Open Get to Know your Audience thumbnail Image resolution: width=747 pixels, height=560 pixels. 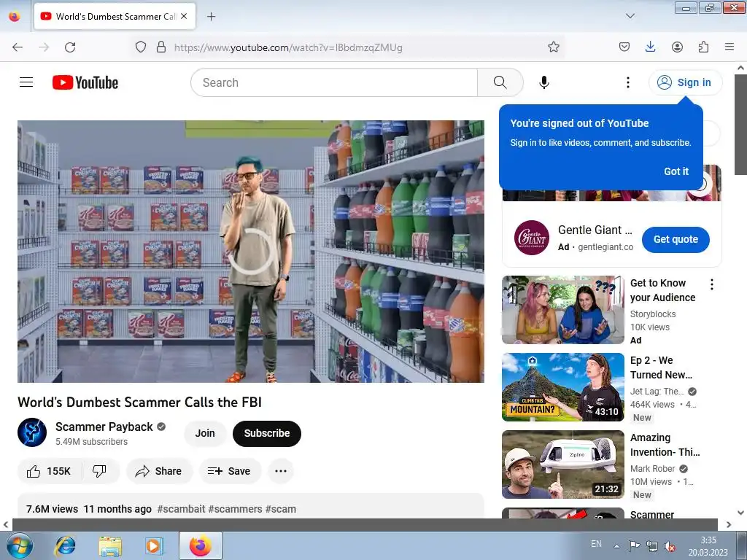click(x=562, y=309)
